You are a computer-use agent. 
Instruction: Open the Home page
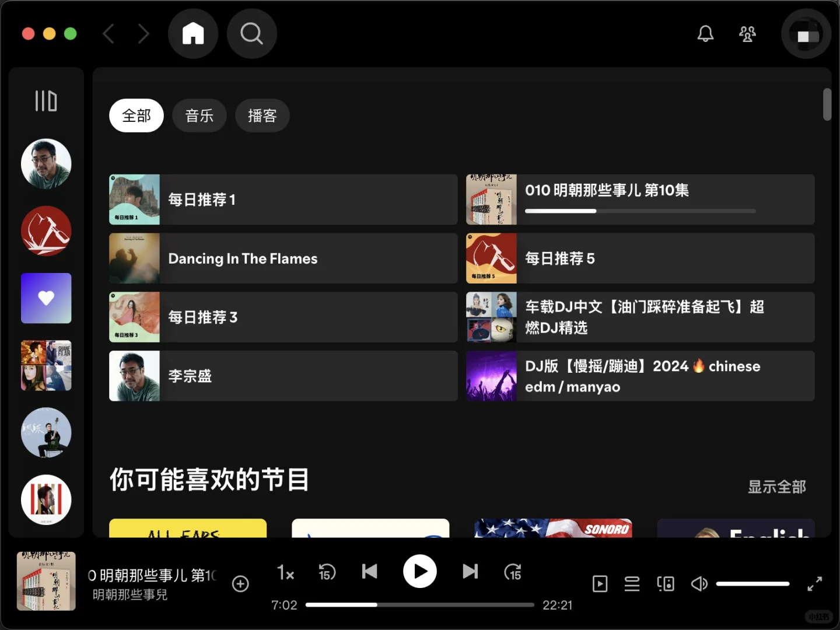193,33
